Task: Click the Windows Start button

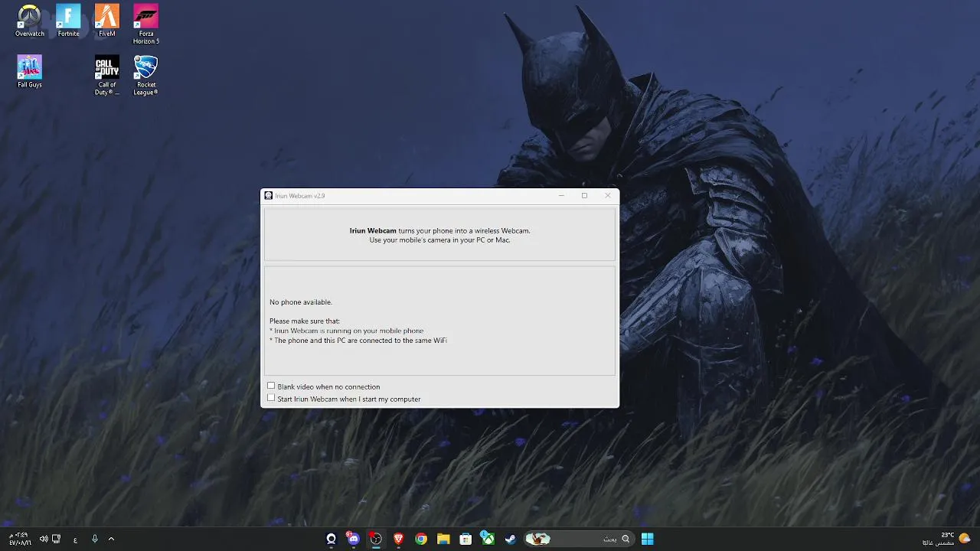Action: tap(648, 539)
